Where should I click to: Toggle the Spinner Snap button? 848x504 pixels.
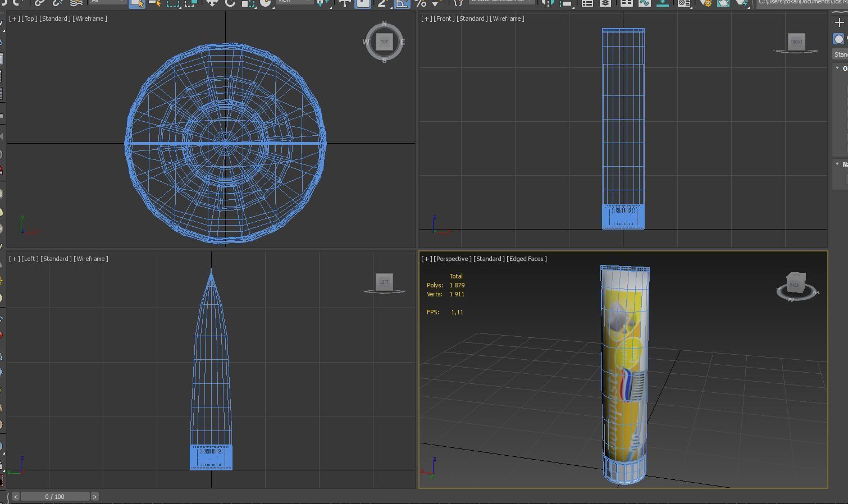tap(435, 3)
